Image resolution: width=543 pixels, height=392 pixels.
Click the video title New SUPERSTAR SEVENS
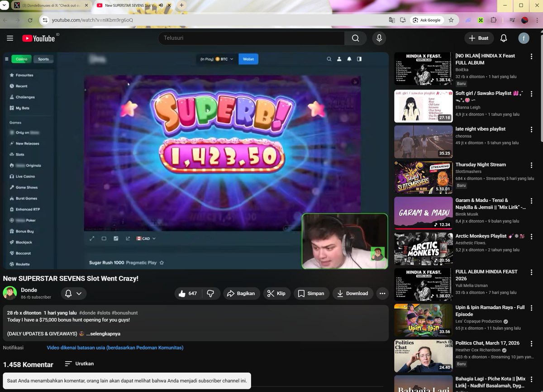tap(71, 278)
